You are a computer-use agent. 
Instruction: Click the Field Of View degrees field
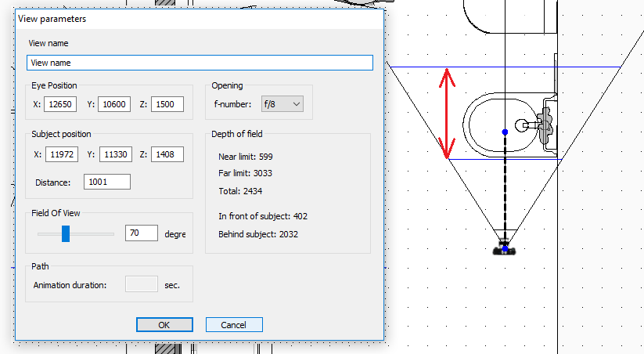[x=142, y=233]
